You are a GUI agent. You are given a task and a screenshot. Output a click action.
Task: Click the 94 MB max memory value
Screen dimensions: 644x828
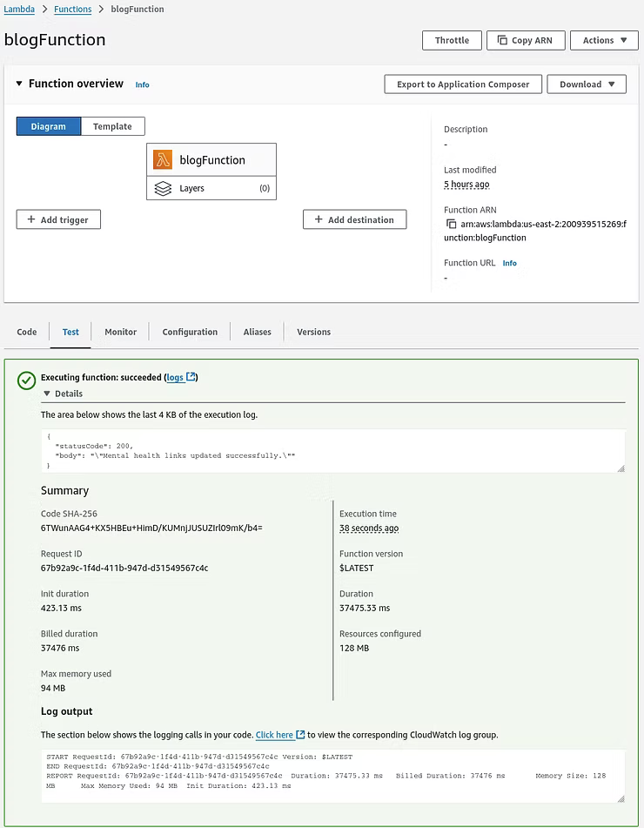pos(53,688)
